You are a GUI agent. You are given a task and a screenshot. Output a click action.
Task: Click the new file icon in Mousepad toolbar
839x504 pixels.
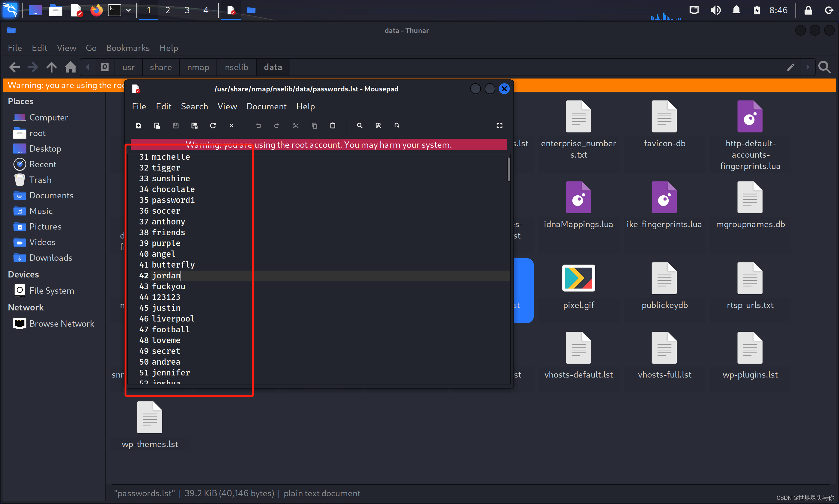pos(139,125)
